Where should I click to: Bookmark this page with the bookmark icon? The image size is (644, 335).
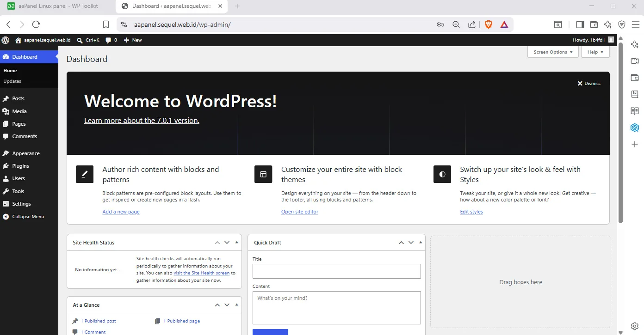pos(106,24)
